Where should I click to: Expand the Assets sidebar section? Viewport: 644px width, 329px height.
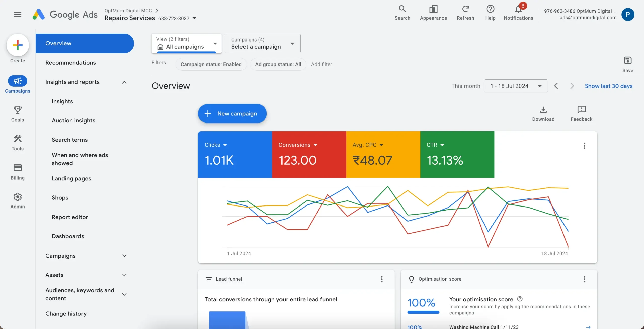pos(124,275)
